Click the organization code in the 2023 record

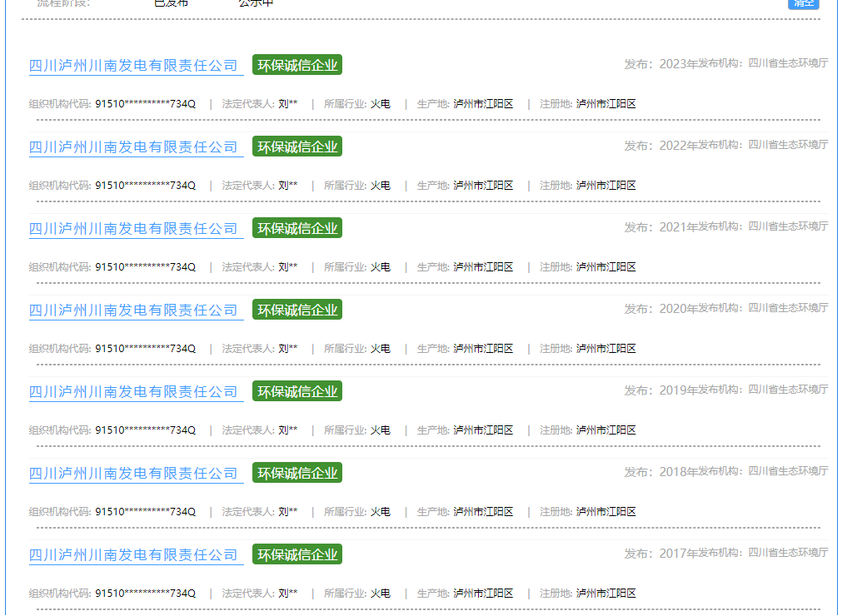[145, 104]
